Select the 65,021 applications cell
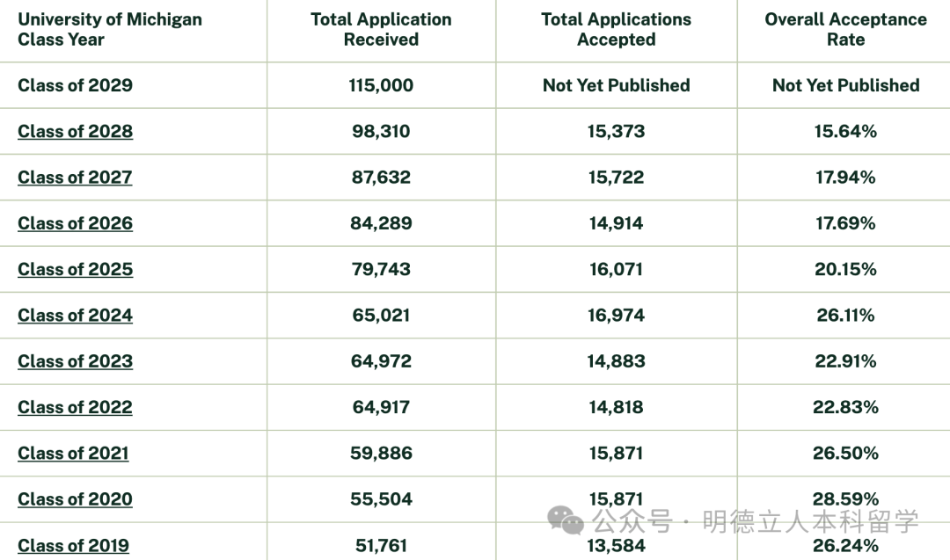950x560 pixels. pyautogui.click(x=381, y=316)
